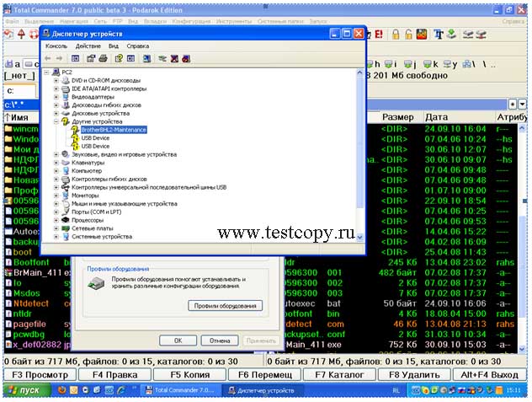Click the red upload arrow icon in Total Commander toolbar

(21, 34)
